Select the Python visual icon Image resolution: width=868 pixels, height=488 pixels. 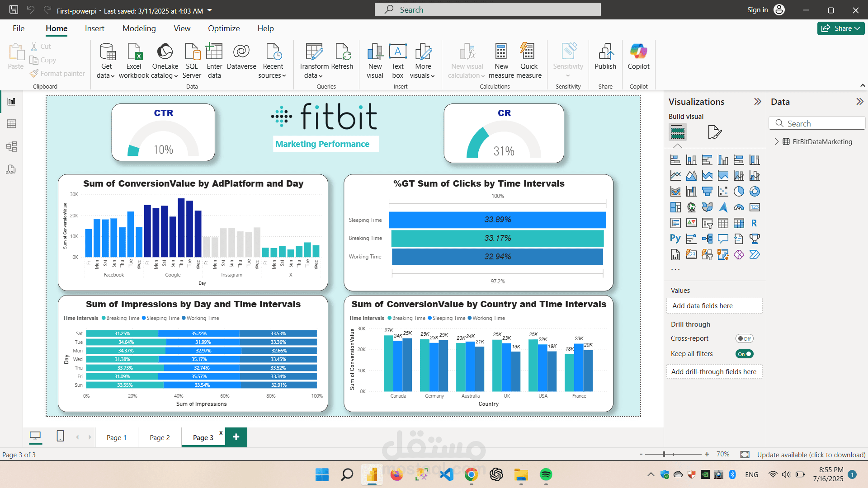(675, 239)
